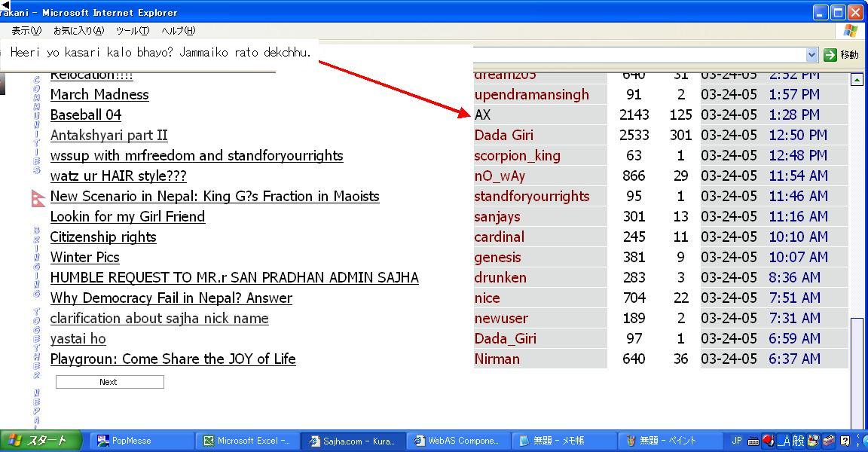Click the JP language indicator in tray
The image size is (868, 452).
click(736, 441)
